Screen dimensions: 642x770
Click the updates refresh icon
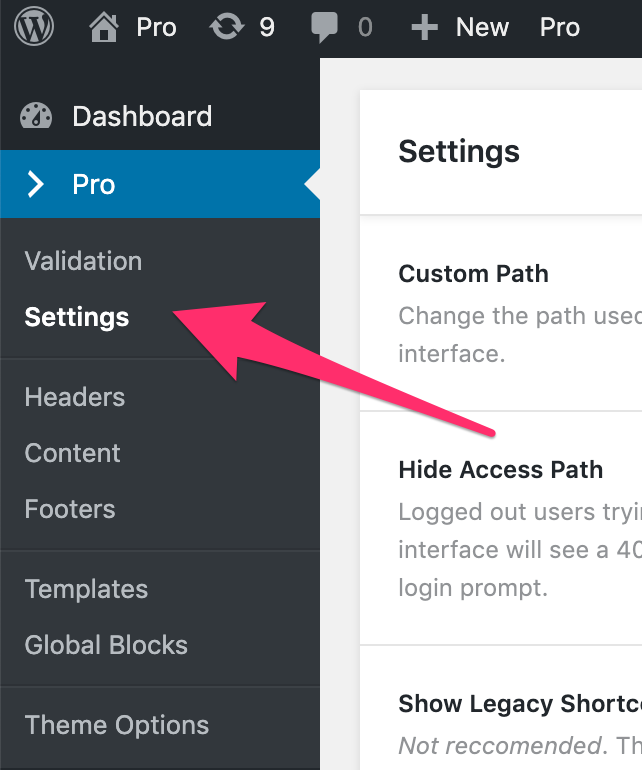tap(227, 27)
